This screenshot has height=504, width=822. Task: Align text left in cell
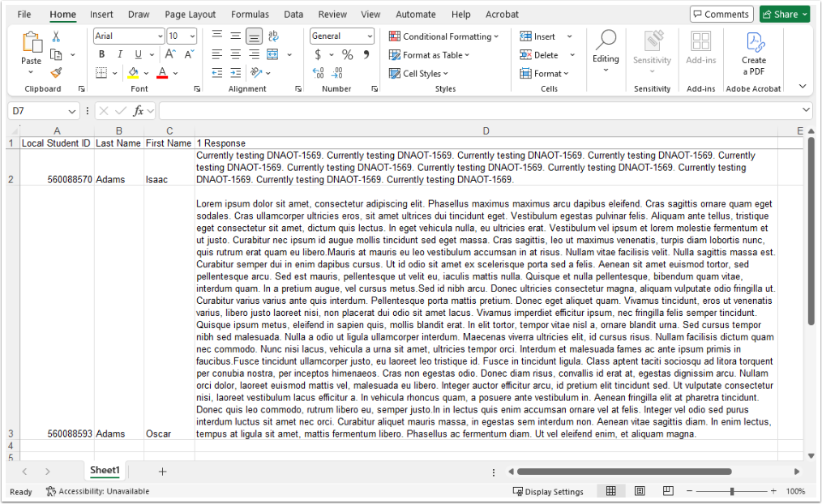217,54
